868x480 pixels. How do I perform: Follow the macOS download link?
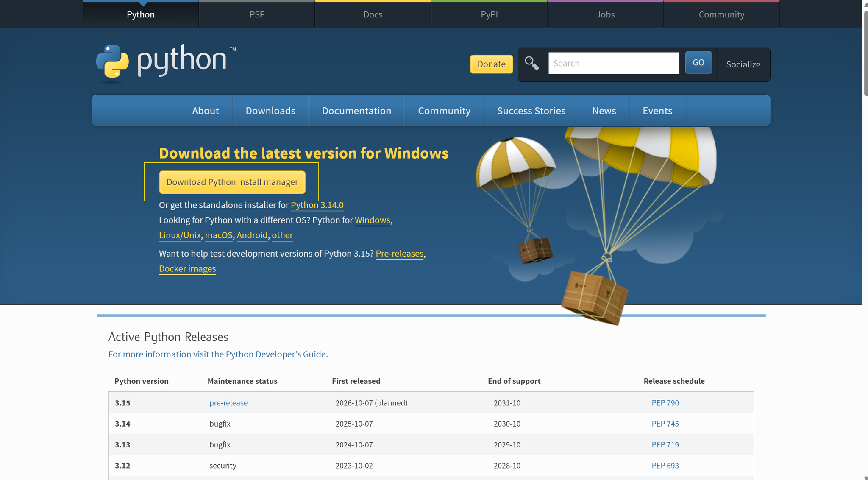(218, 235)
